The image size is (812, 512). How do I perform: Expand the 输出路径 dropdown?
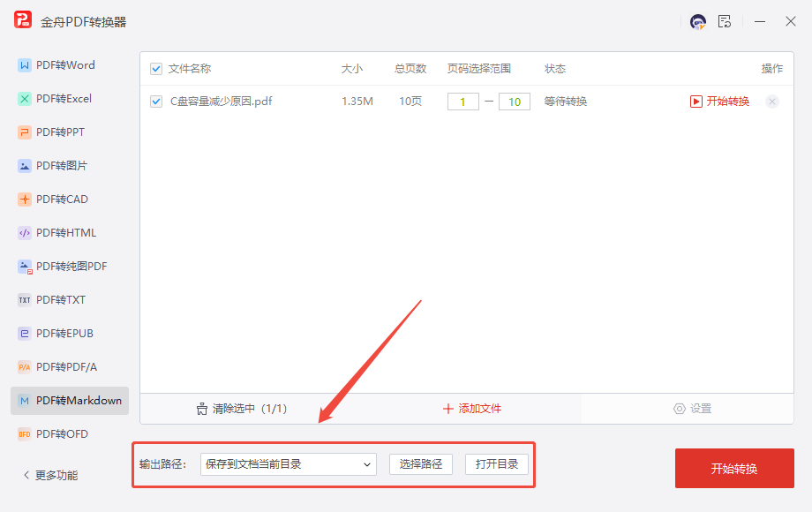coord(289,464)
